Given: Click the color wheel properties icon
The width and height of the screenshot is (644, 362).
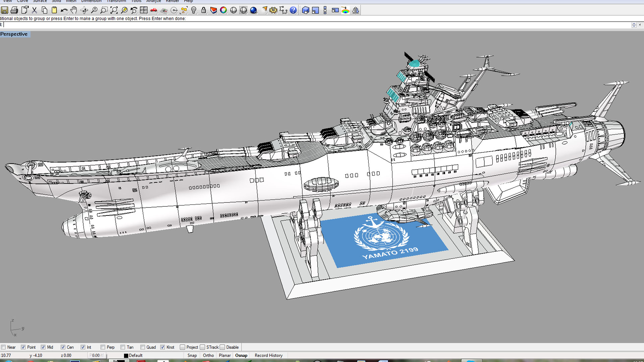Looking at the screenshot, I should click(x=223, y=10).
